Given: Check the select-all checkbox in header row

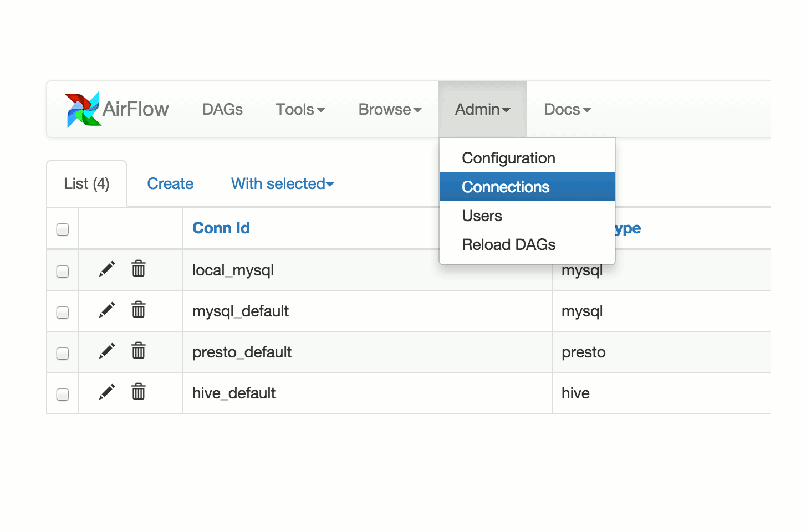Looking at the screenshot, I should click(x=62, y=228).
